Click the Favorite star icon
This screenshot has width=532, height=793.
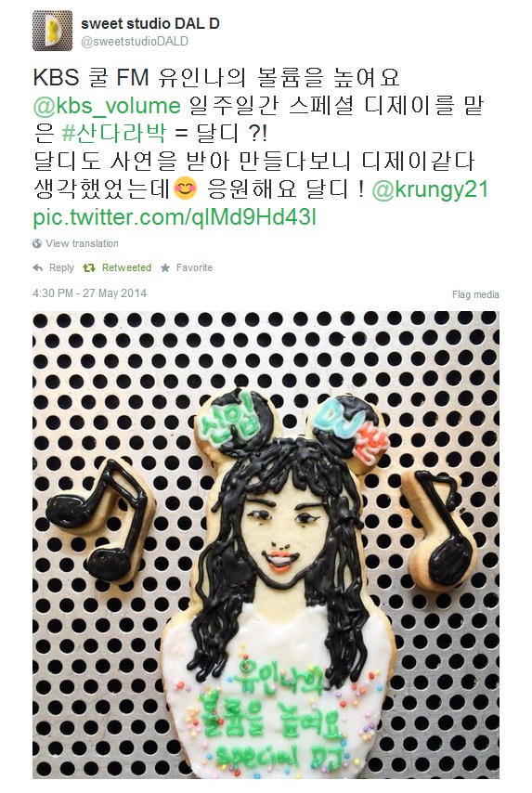click(x=165, y=268)
